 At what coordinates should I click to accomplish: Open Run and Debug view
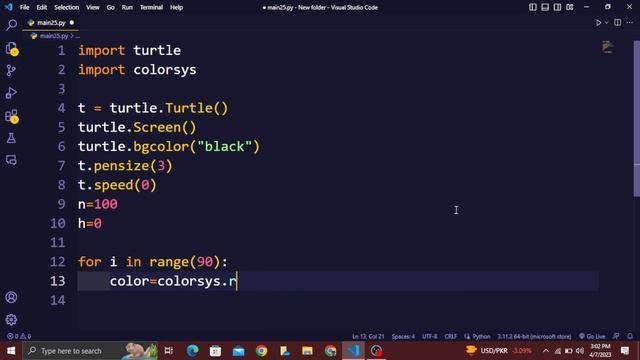(11, 93)
